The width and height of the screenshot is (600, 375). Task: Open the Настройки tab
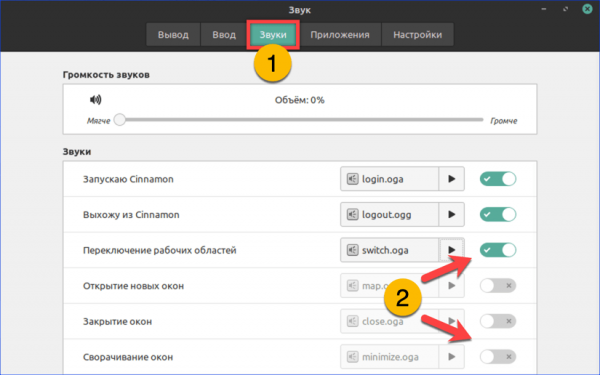(x=417, y=34)
